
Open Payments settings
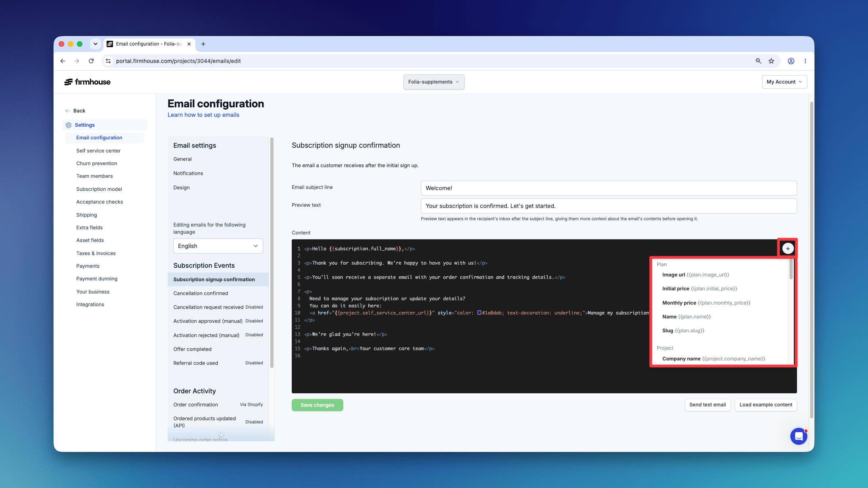click(x=88, y=266)
